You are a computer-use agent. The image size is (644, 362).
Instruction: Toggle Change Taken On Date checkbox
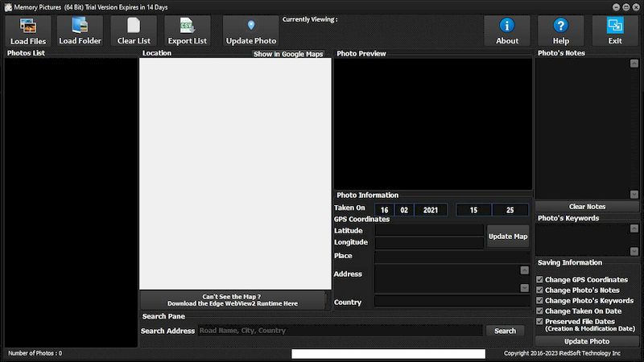point(539,311)
